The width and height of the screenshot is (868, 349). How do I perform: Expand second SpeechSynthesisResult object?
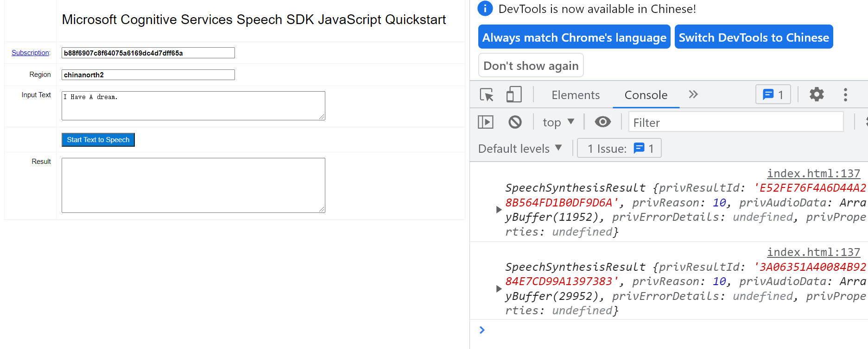[x=499, y=289]
